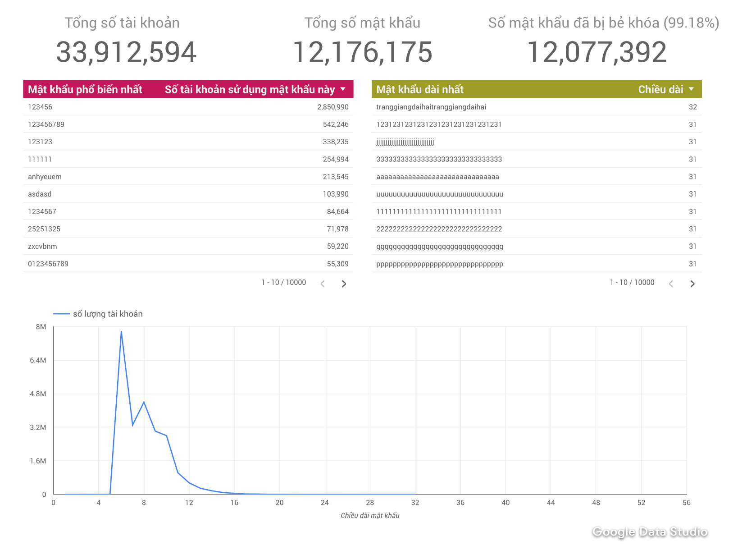Sort by 'Số tài khoản sử dụng mật khẩu này' header
This screenshot has height=550, width=756.
(250, 89)
